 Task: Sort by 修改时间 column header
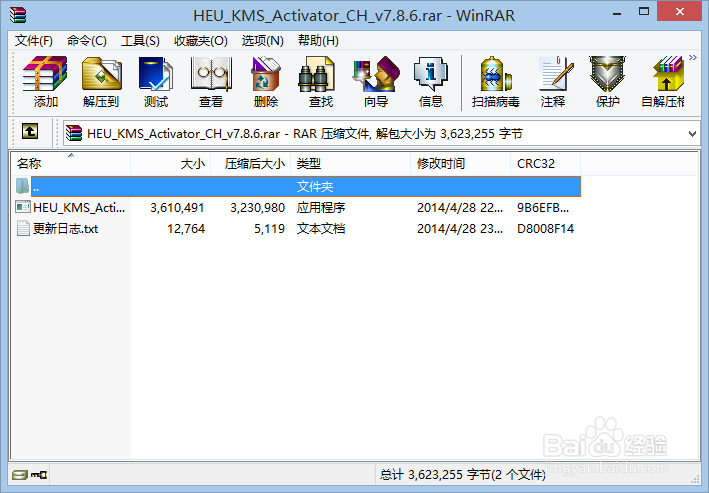tap(461, 164)
